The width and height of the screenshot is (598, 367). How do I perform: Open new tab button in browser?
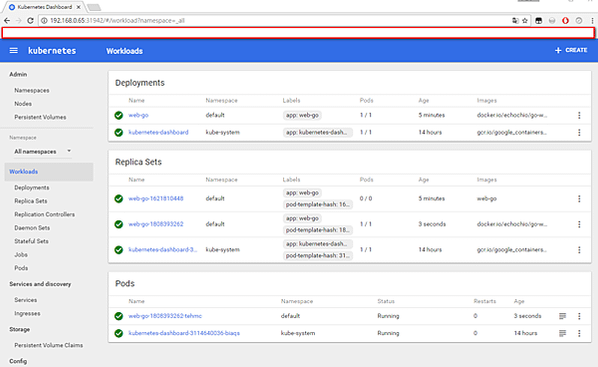[93, 7]
